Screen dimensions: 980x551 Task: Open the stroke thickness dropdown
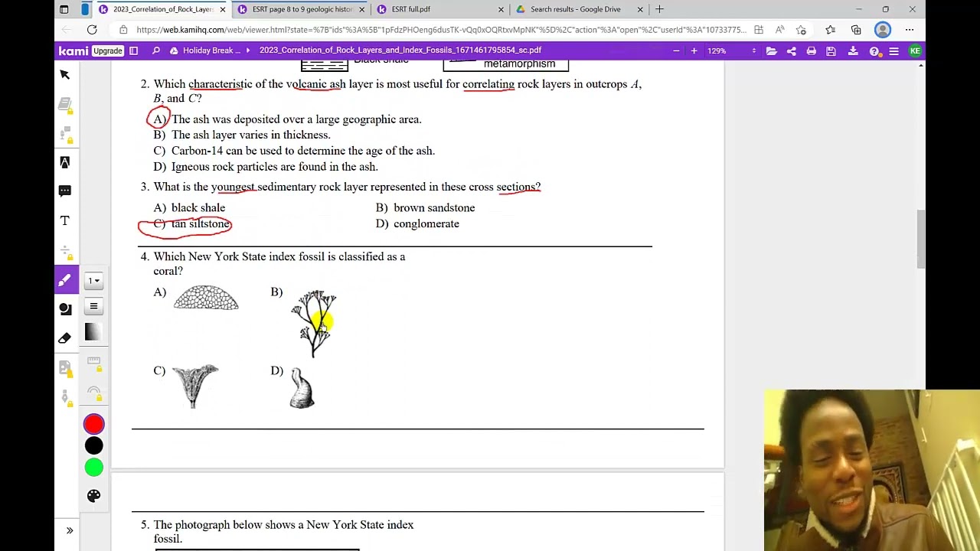click(x=93, y=281)
